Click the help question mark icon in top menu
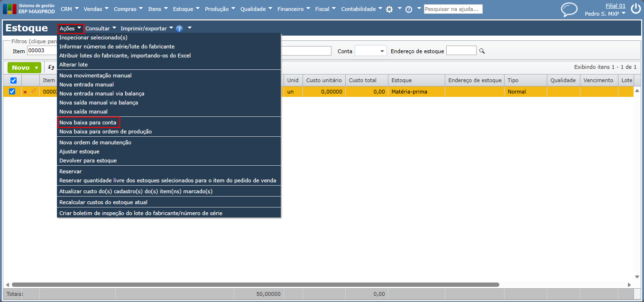The height and width of the screenshot is (302, 644). click(x=409, y=9)
